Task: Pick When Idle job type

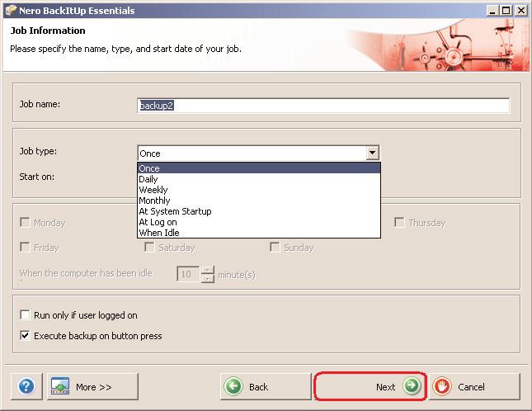Action: click(259, 233)
